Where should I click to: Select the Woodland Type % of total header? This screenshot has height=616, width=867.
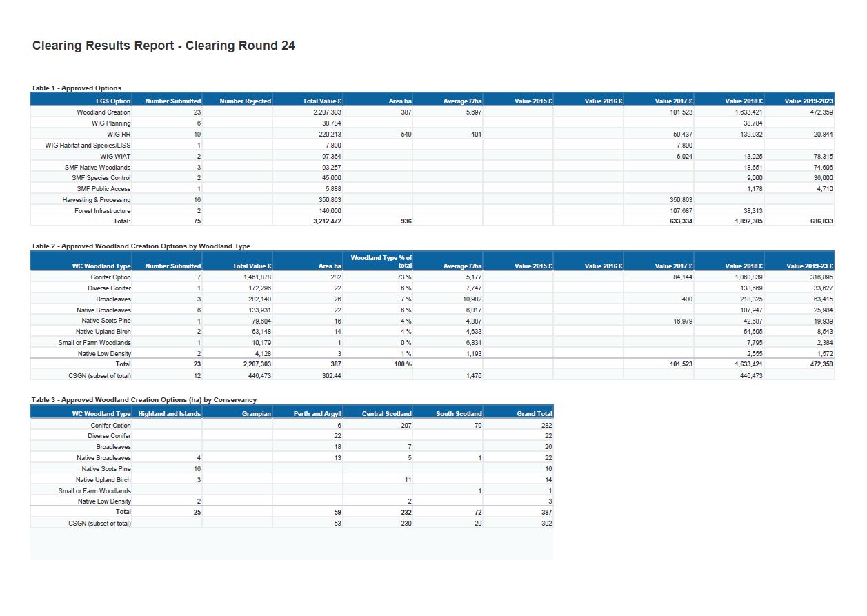[381, 261]
